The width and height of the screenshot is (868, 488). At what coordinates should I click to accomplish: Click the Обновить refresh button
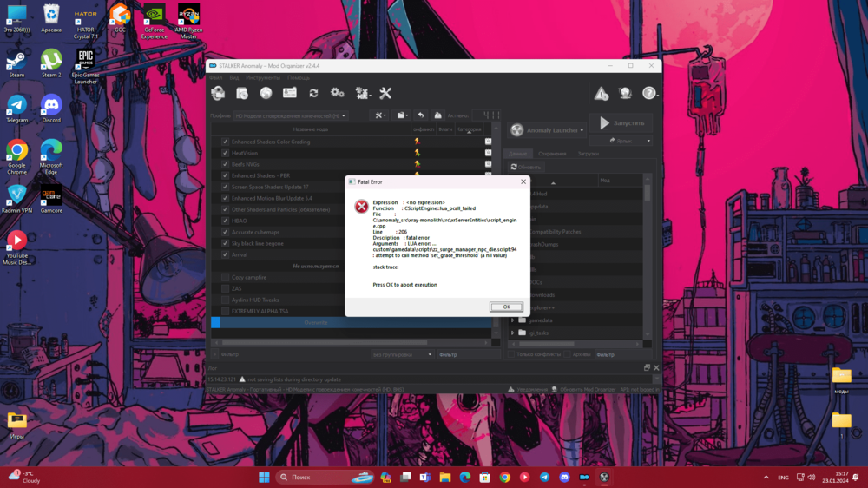526,167
